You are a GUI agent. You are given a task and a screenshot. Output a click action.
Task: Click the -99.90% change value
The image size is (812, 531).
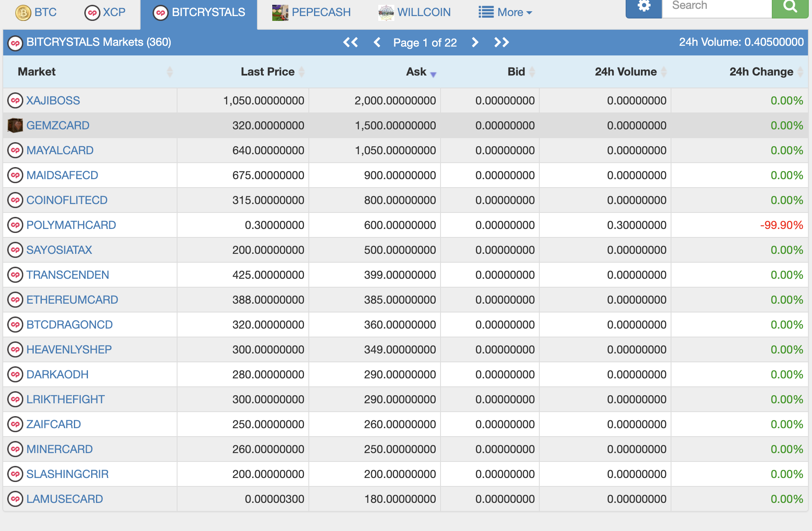click(781, 225)
